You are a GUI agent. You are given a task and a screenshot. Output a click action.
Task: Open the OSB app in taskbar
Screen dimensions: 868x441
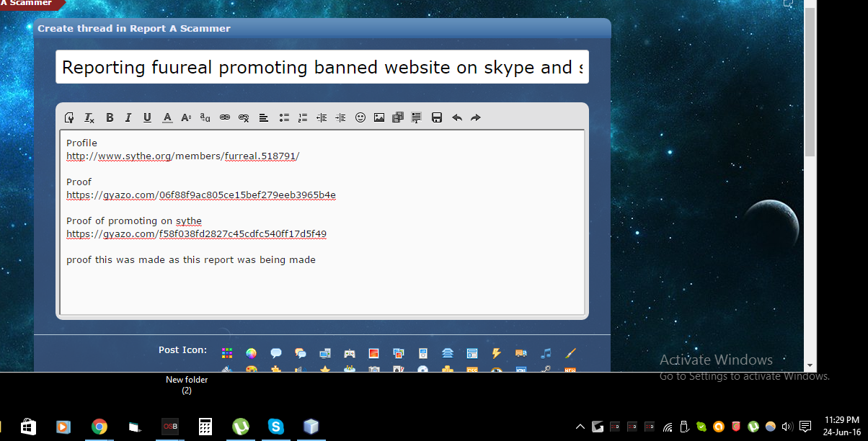click(x=170, y=427)
